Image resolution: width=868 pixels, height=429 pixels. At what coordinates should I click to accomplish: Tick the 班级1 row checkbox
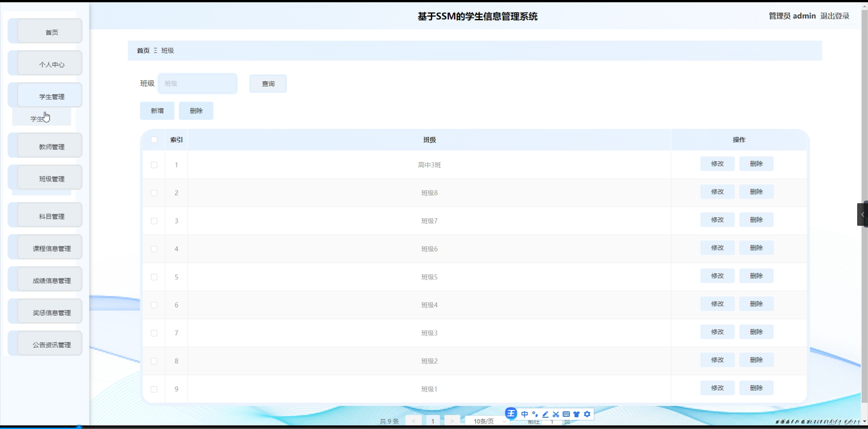click(154, 389)
